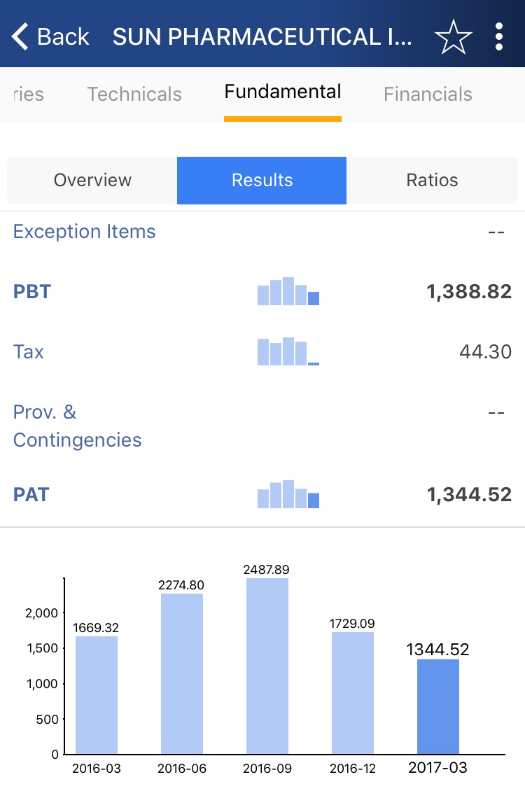
Task: Select the PAT row label
Action: point(31,495)
